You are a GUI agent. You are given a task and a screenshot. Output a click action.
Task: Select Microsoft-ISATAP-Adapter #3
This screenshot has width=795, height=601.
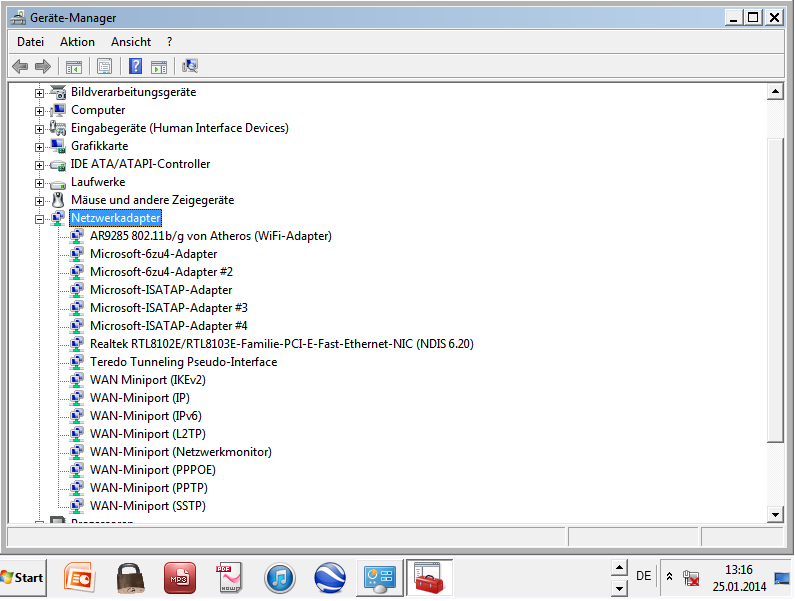[169, 308]
